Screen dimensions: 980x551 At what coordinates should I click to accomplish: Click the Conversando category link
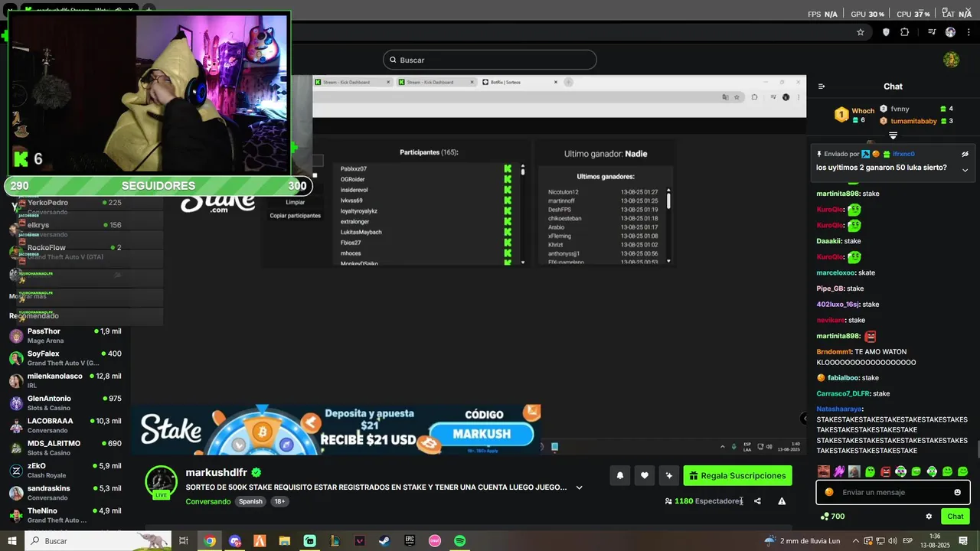tap(208, 501)
